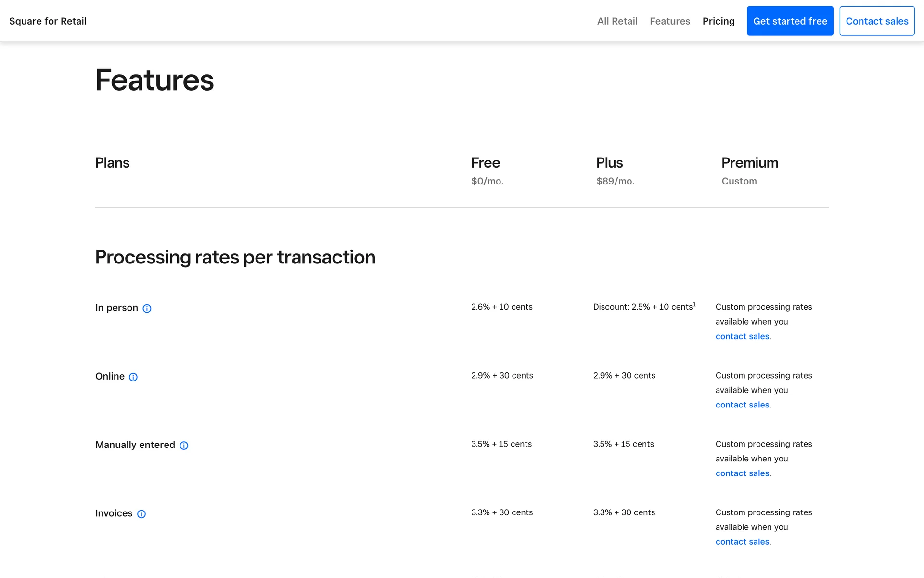This screenshot has height=578, width=924.
Task: Select the Premium plan column header
Action: [x=749, y=163]
